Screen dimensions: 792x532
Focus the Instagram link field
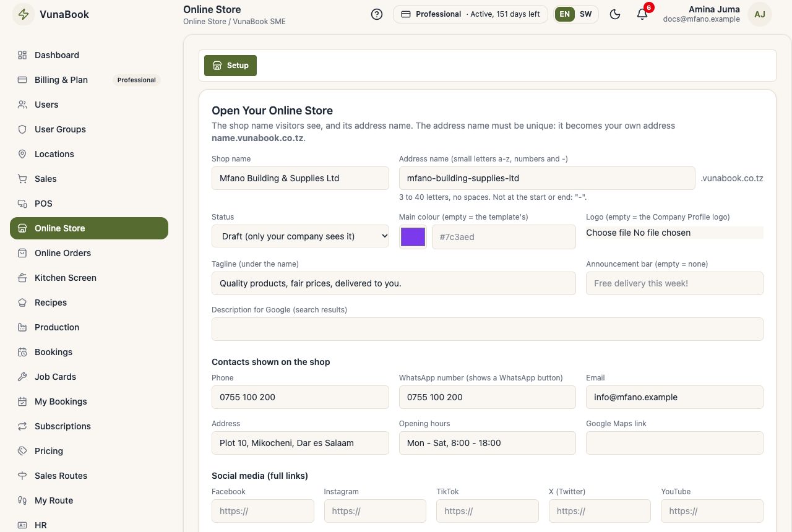(x=375, y=511)
